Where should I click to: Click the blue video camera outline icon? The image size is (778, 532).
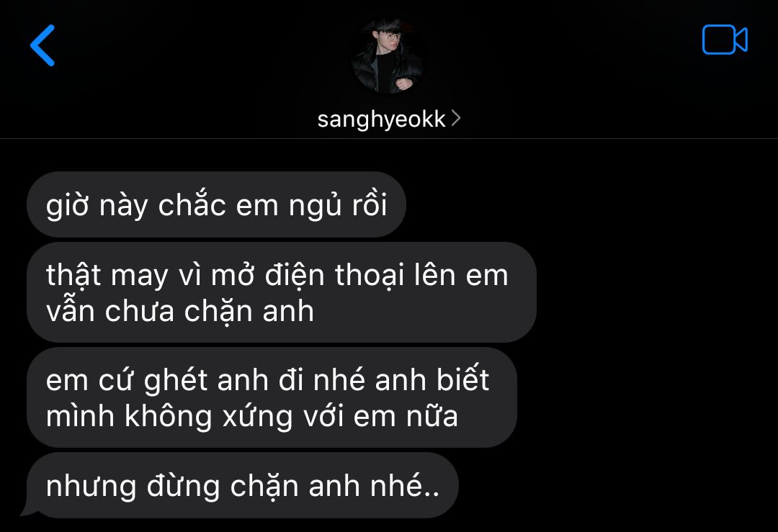point(725,40)
